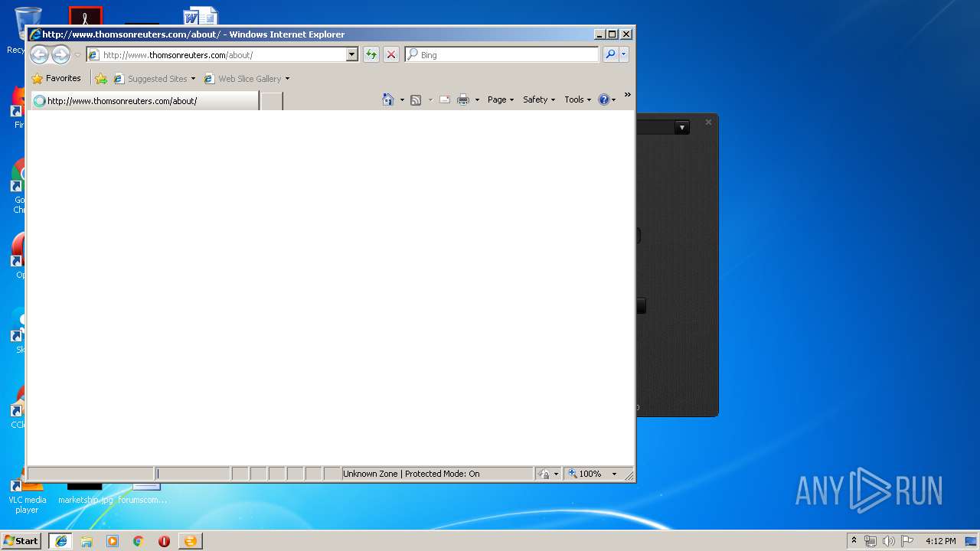Click the Read Mail envelope icon
The width and height of the screenshot is (980, 551).
pos(444,99)
